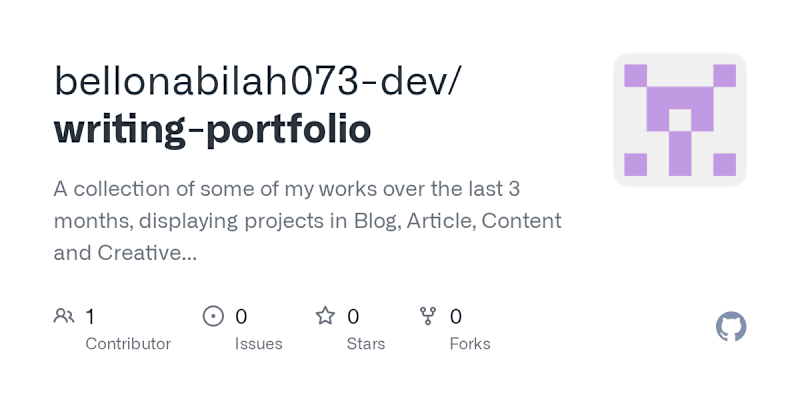Open the purple identicon avatar
800x400 pixels.
click(680, 120)
